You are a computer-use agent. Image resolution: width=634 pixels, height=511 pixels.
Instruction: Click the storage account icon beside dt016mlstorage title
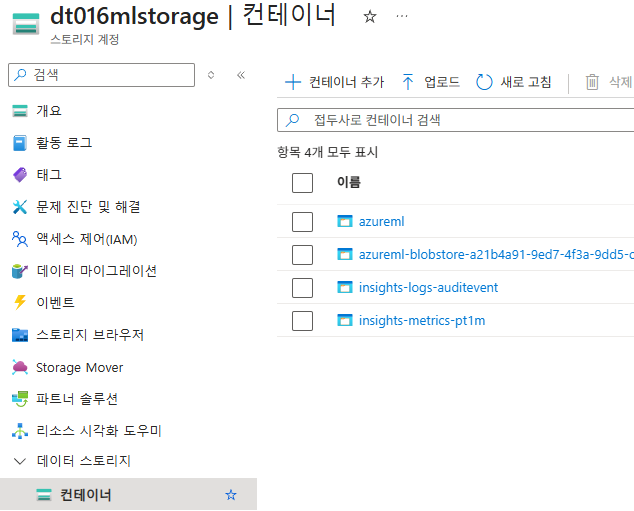click(x=26, y=24)
